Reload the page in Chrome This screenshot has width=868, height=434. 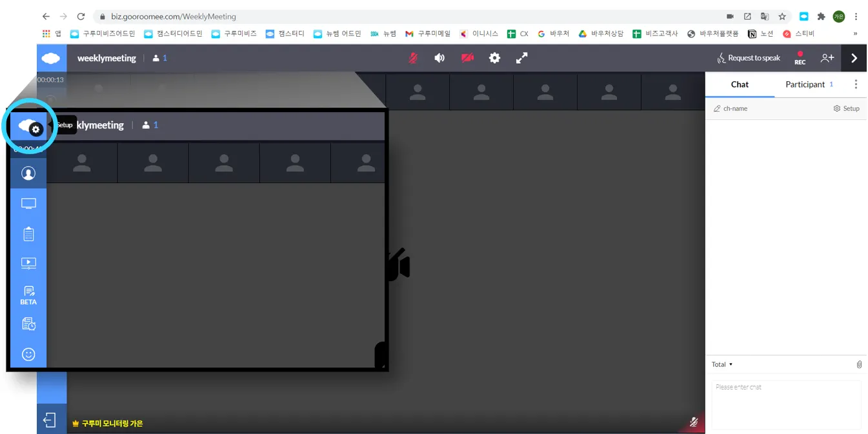[81, 16]
